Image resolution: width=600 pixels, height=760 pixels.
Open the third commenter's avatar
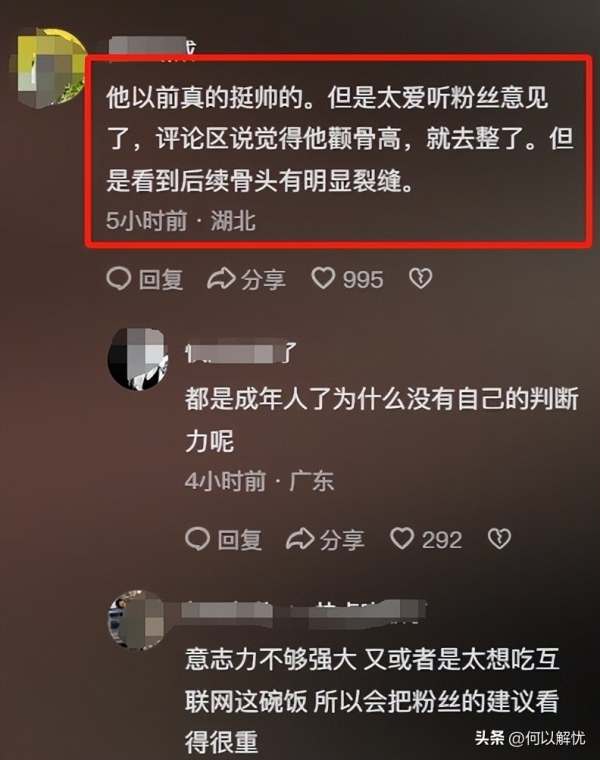(137, 619)
